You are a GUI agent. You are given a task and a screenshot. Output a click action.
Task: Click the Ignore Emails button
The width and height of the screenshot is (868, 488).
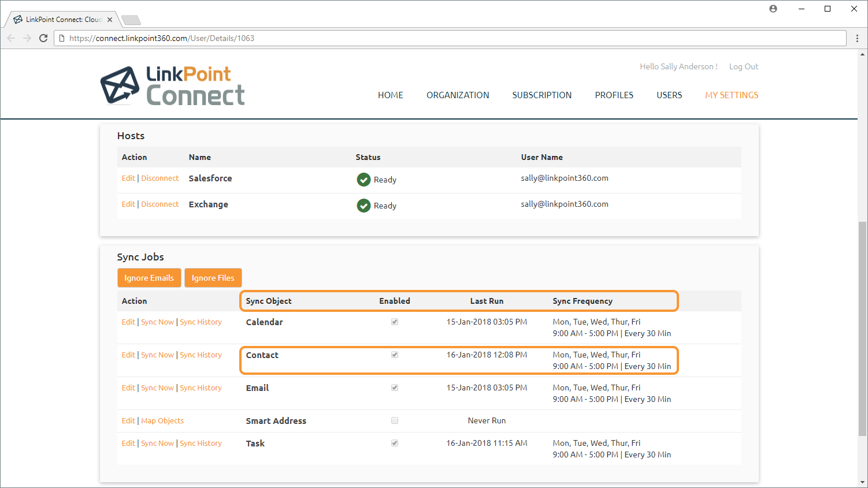click(x=149, y=278)
